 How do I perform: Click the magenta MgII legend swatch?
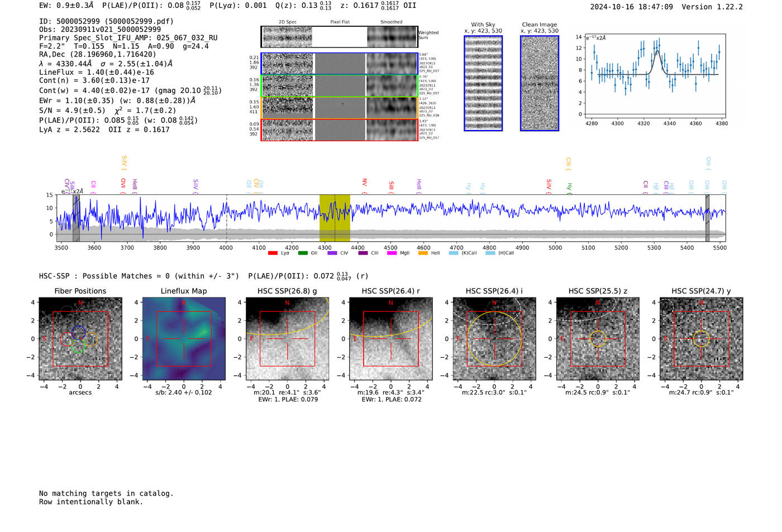click(x=392, y=253)
